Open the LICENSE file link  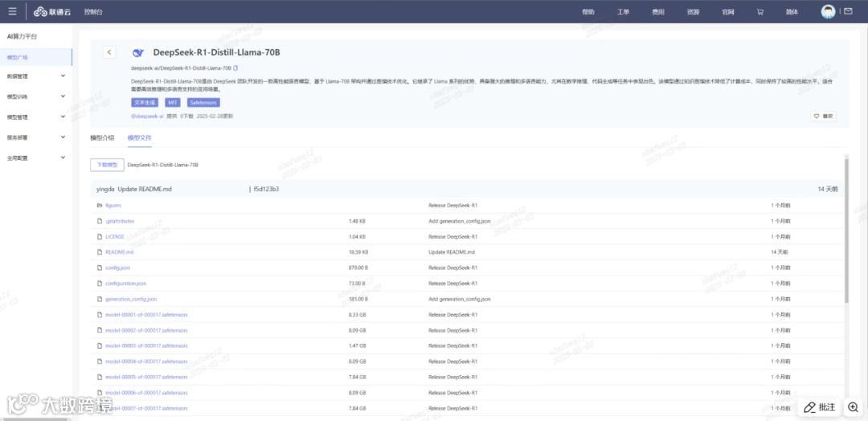pyautogui.click(x=115, y=236)
